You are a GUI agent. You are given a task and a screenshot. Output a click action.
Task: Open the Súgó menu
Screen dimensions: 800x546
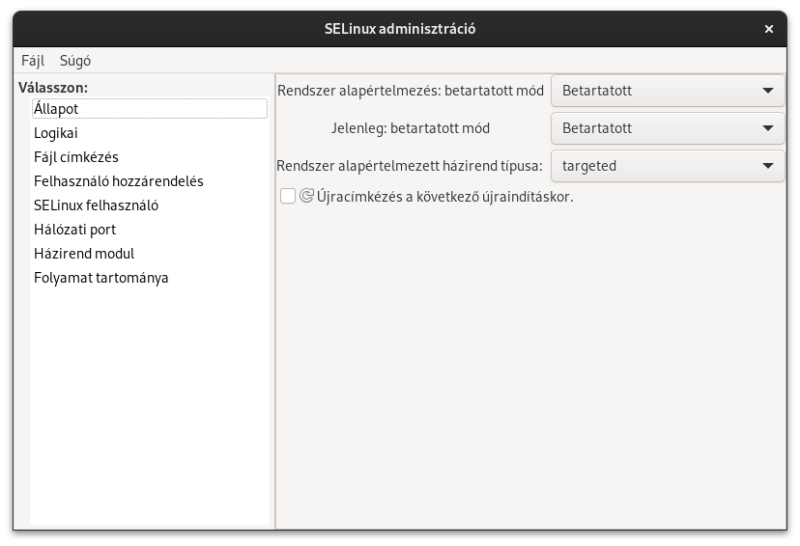coord(75,61)
